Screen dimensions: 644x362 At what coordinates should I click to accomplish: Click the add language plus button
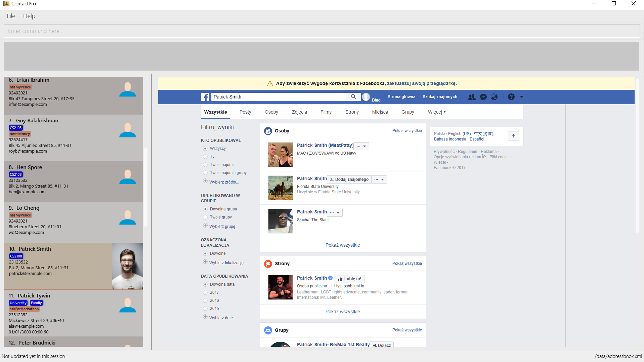(x=514, y=136)
